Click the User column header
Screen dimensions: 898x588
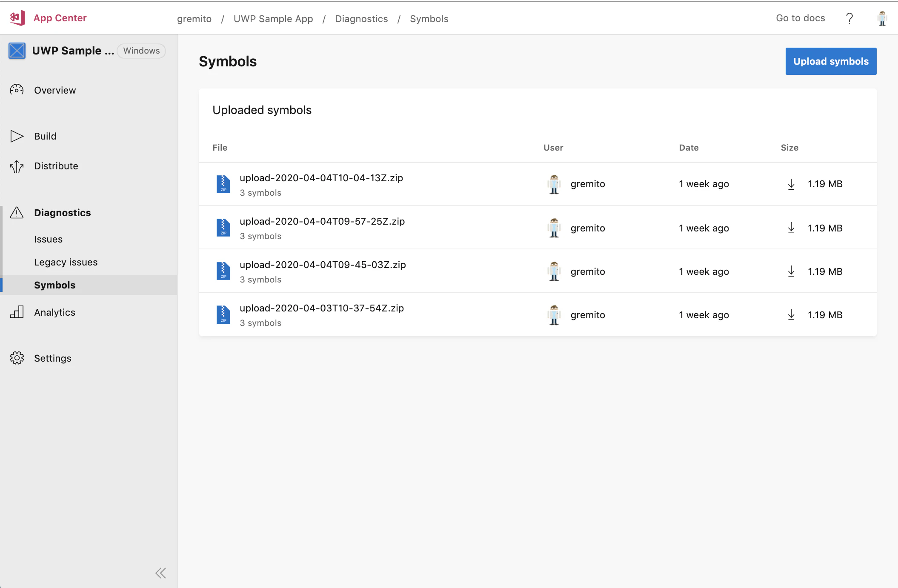(553, 148)
